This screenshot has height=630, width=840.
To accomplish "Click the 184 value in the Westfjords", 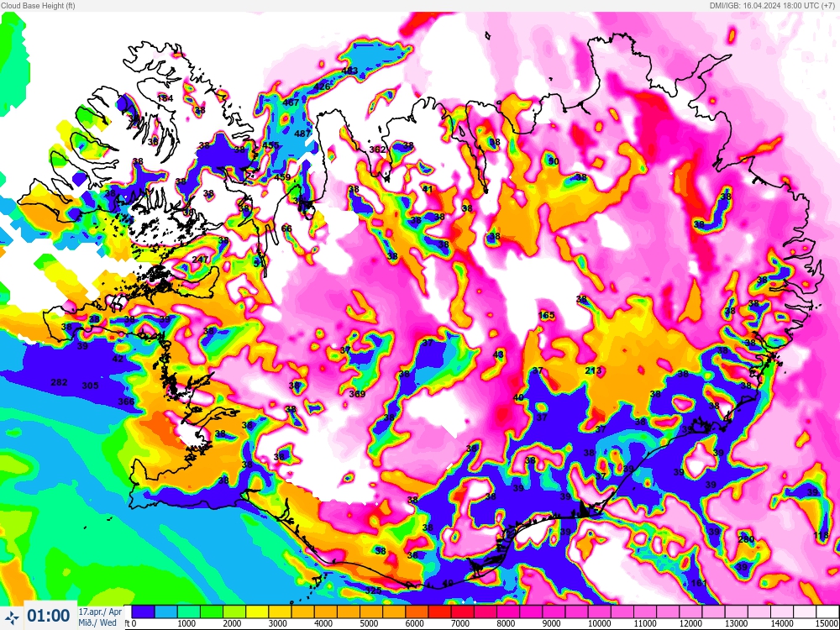I will click(165, 98).
